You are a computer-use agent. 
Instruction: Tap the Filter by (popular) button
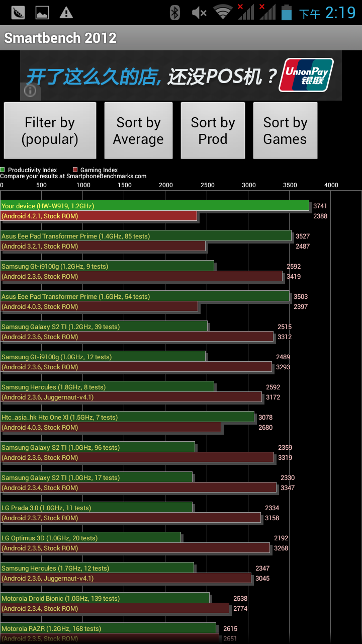50,131
